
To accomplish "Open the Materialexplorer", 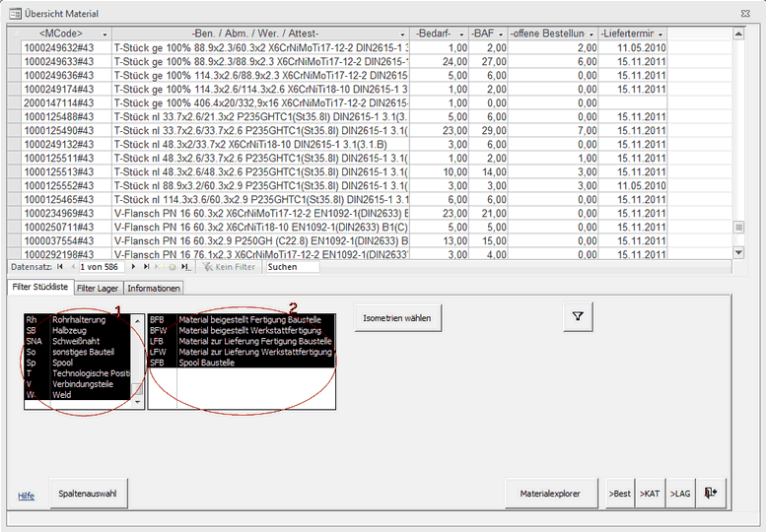I will [551, 493].
